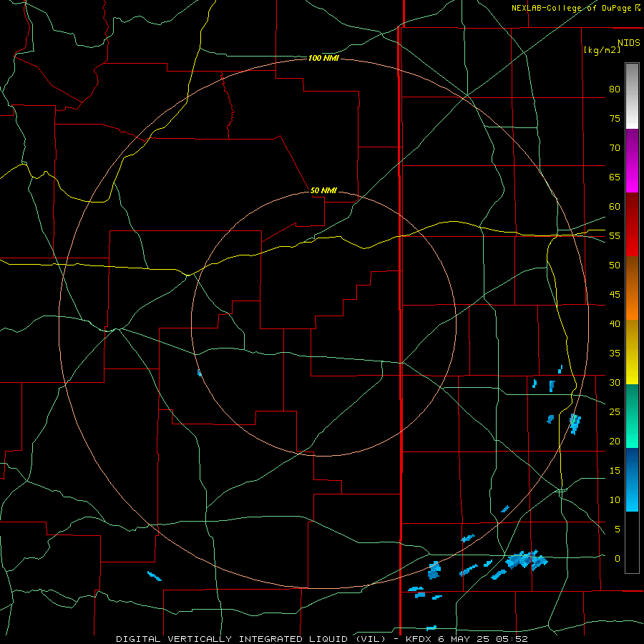Click the green segment of the color bar
This screenshot has height=644, width=644.
pos(632,416)
